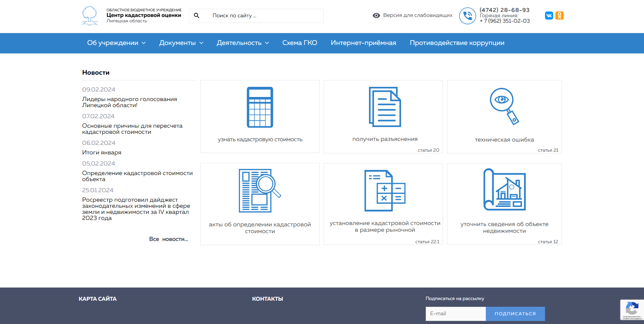Click the E-mail subscription field
644x324 pixels.
455,314
